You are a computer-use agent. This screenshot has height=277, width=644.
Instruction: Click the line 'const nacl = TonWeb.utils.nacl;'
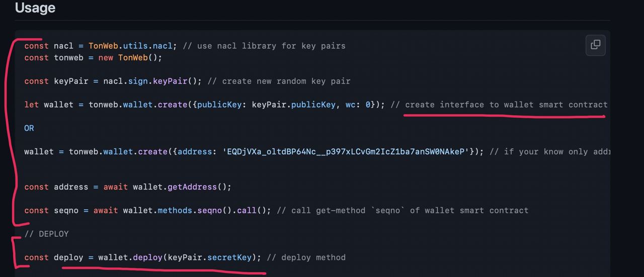(x=101, y=46)
